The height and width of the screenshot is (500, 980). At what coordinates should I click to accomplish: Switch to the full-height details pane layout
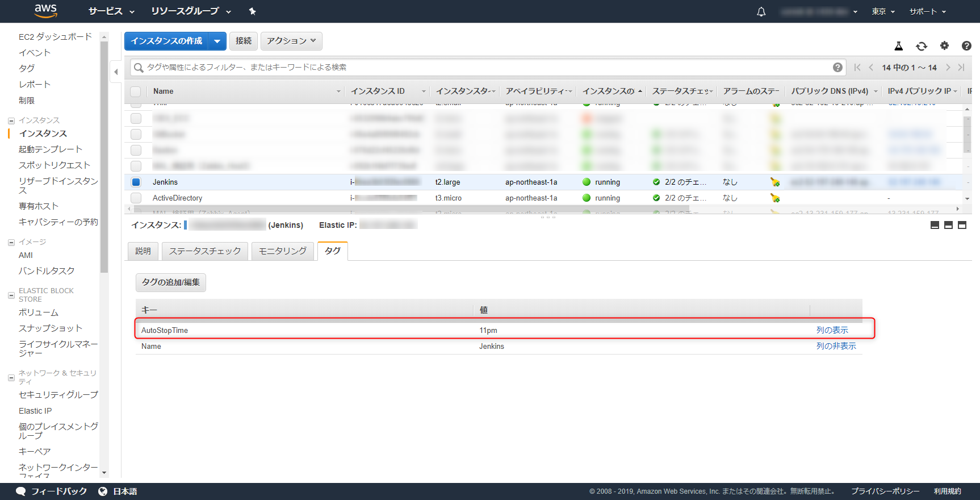click(962, 225)
